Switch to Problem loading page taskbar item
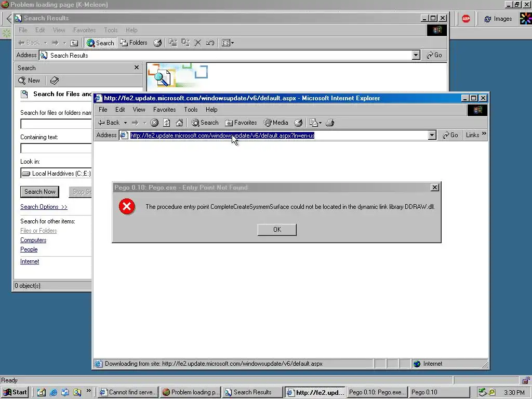This screenshot has height=399, width=532. (191, 392)
